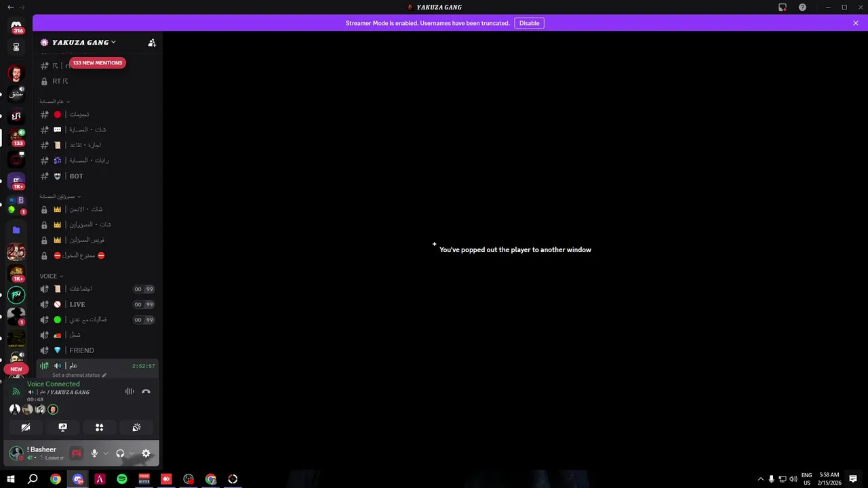
Task: Open the red game-controller icon in user panel
Action: click(76, 453)
